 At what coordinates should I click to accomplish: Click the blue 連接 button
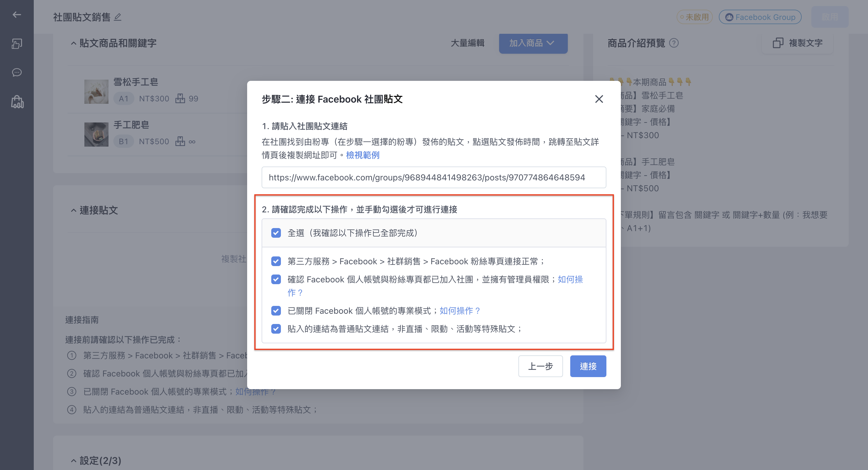pos(588,366)
